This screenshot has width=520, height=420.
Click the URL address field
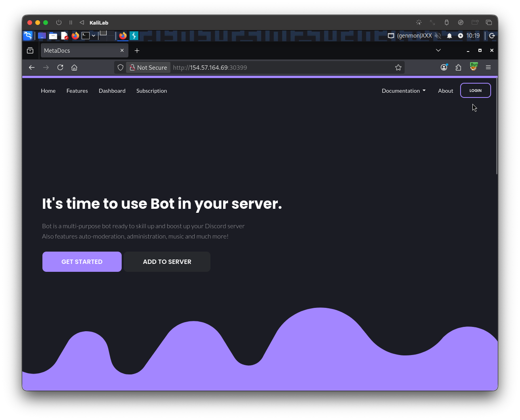click(277, 67)
